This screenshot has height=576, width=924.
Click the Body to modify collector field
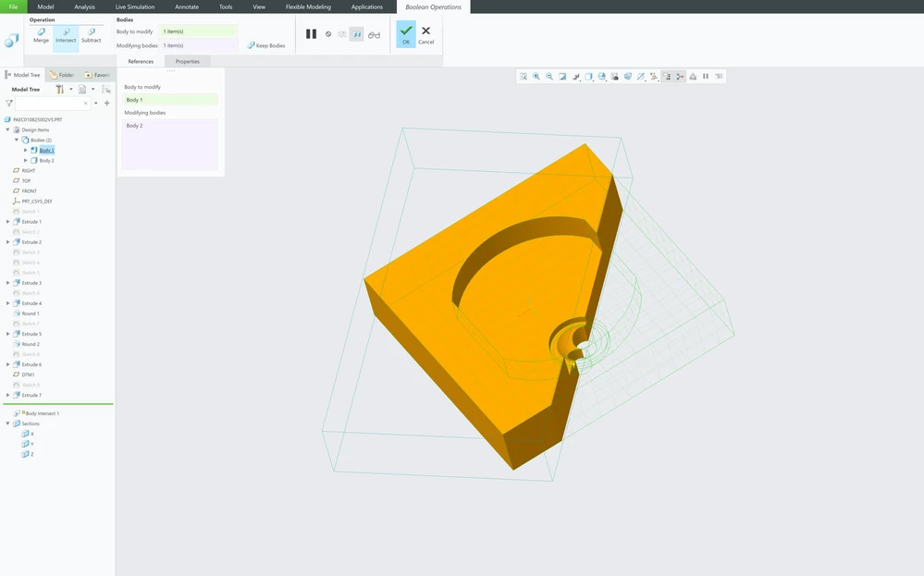(199, 31)
